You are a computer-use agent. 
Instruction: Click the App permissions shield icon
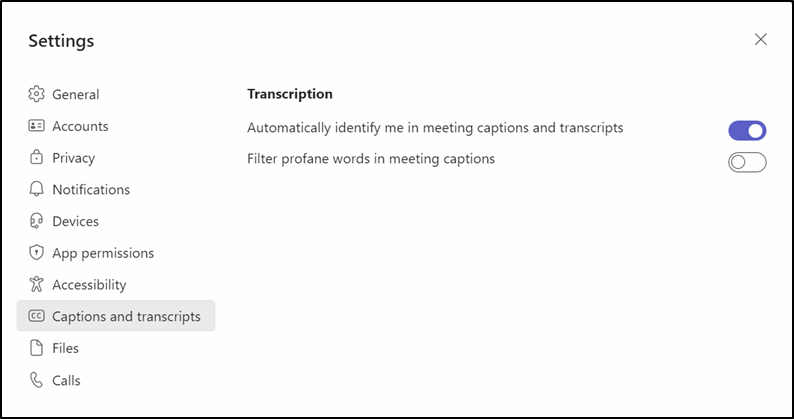[36, 252]
